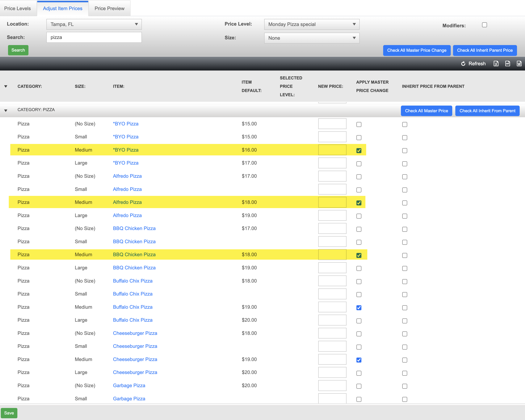Click the New Price field for Small BYO Pizza
The height and width of the screenshot is (420, 525).
(x=332, y=137)
